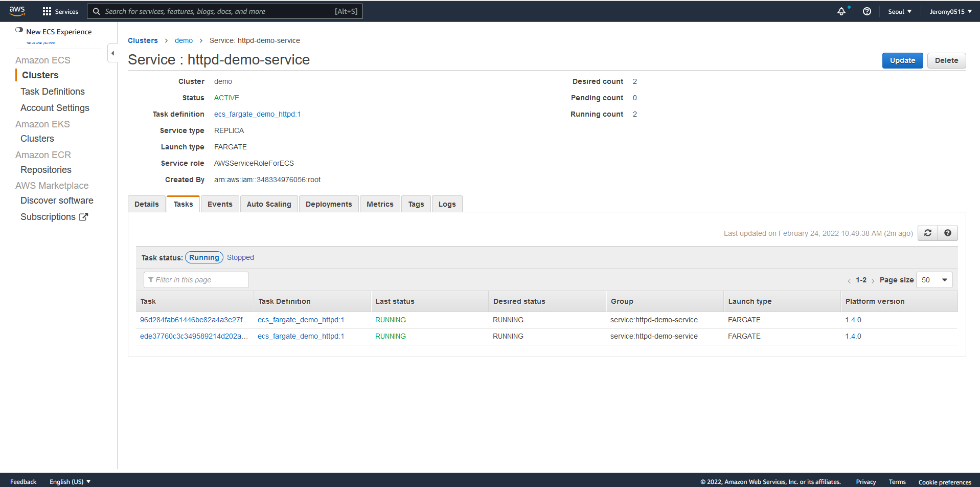Open Subscriptions in sidebar
980x487 pixels.
pyautogui.click(x=48, y=217)
